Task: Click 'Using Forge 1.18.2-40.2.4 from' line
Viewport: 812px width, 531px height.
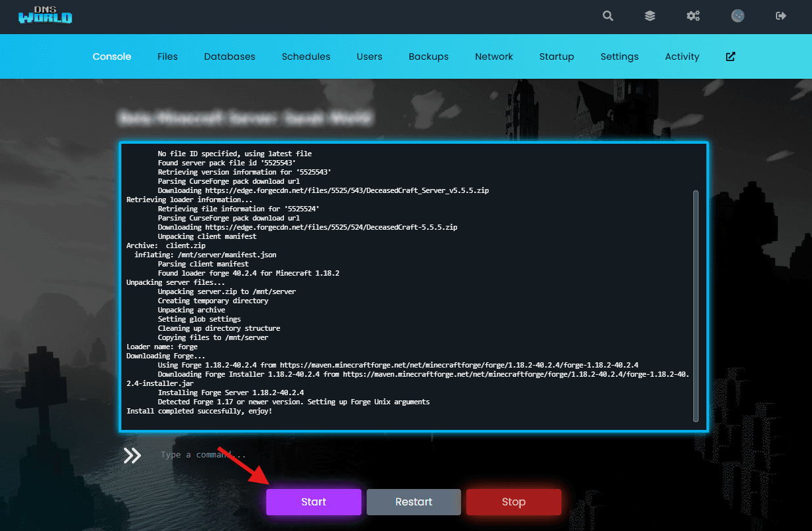Action: click(398, 365)
